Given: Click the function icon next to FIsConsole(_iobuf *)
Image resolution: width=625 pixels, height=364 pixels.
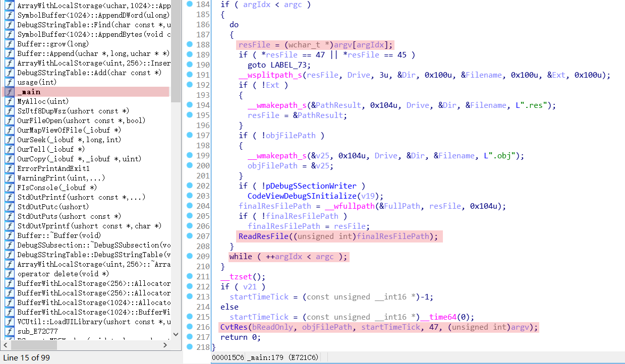Looking at the screenshot, I should tap(9, 188).
